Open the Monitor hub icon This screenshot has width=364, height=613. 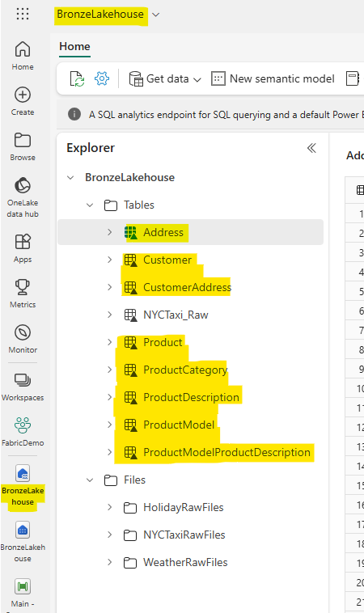[23, 332]
